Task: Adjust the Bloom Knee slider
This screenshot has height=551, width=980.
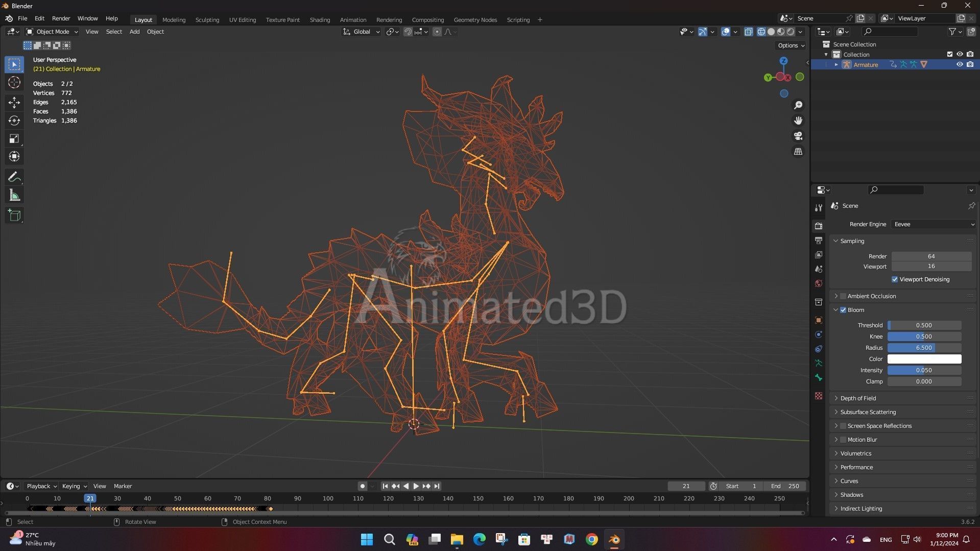Action: coord(924,337)
